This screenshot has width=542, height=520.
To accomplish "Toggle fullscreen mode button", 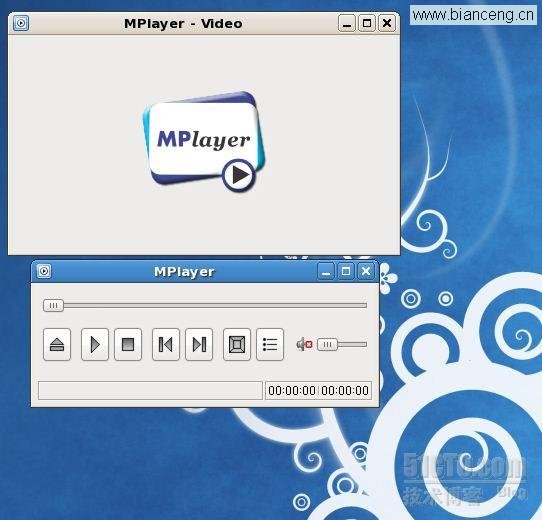I will 237,344.
